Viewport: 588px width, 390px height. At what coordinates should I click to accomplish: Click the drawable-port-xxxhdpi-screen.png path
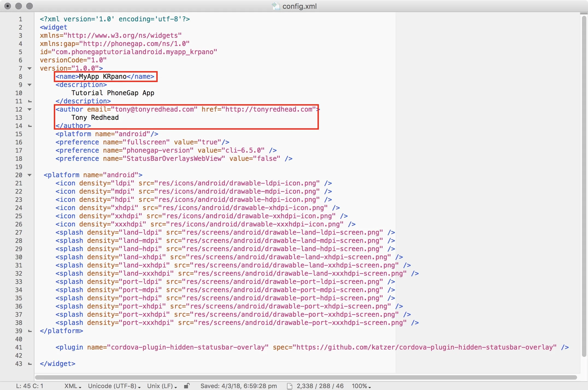(x=300, y=323)
